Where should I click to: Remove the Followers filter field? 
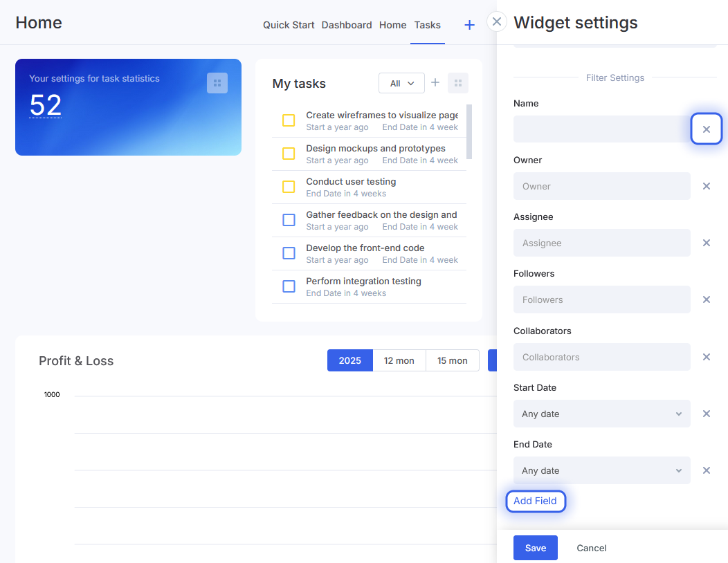click(706, 299)
